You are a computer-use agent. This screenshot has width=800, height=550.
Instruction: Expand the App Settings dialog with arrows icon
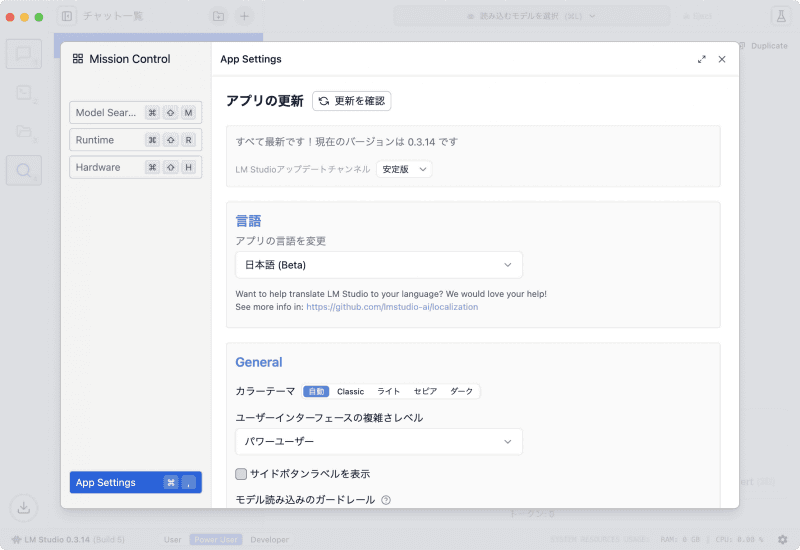702,59
